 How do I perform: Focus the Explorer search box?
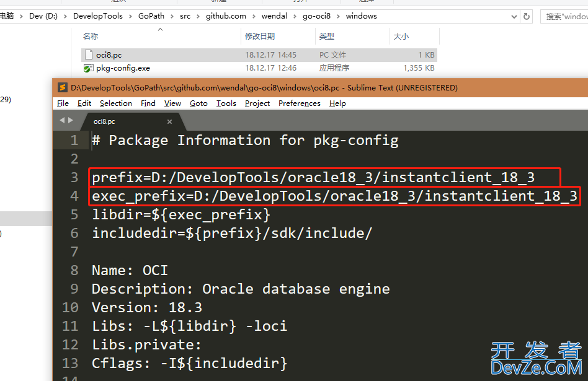point(564,17)
